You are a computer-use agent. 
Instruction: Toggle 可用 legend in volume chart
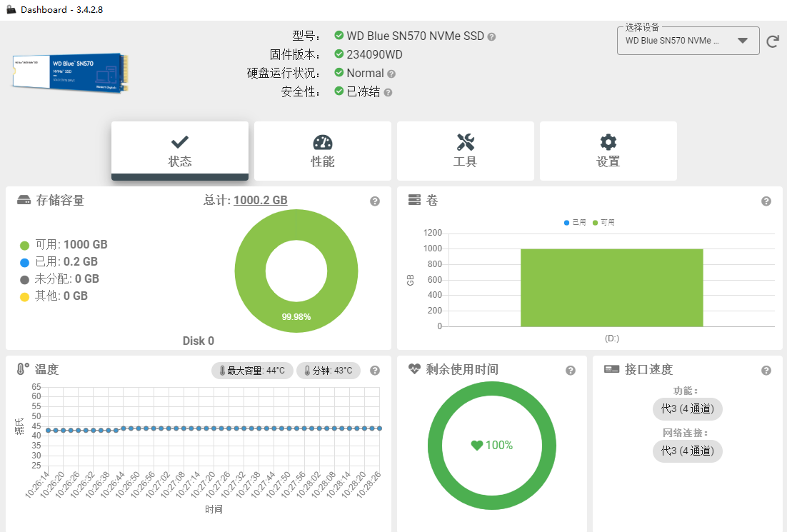pos(603,223)
